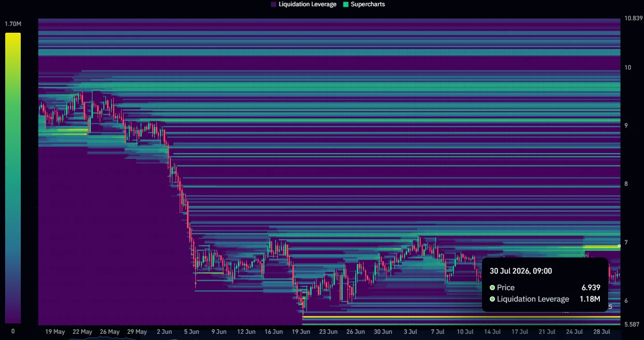Screen dimensions: 644x340
Task: Click the 10 Jul date label
Action: (465, 331)
